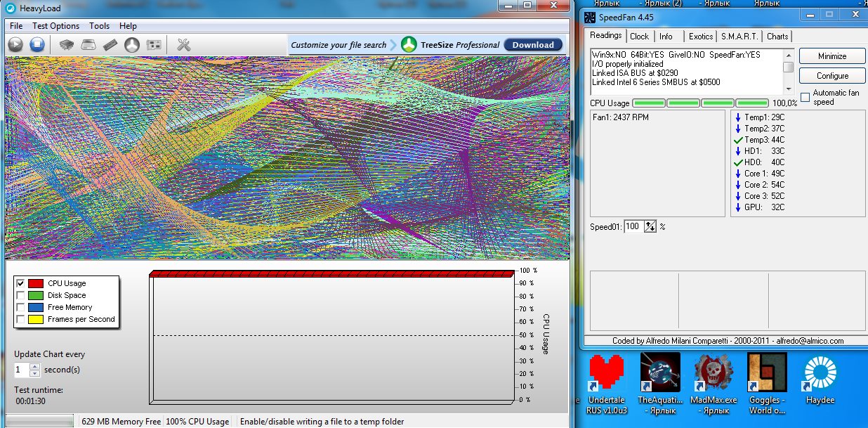Stop the HeavyLoad test with blue stop icon
This screenshot has height=428, width=868.
pos(37,45)
